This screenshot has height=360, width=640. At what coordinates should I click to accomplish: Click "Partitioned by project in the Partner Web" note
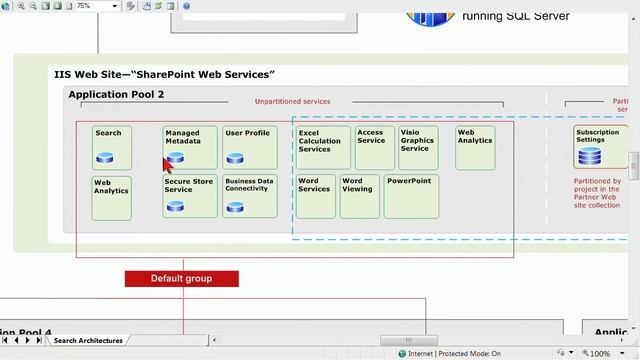597,193
